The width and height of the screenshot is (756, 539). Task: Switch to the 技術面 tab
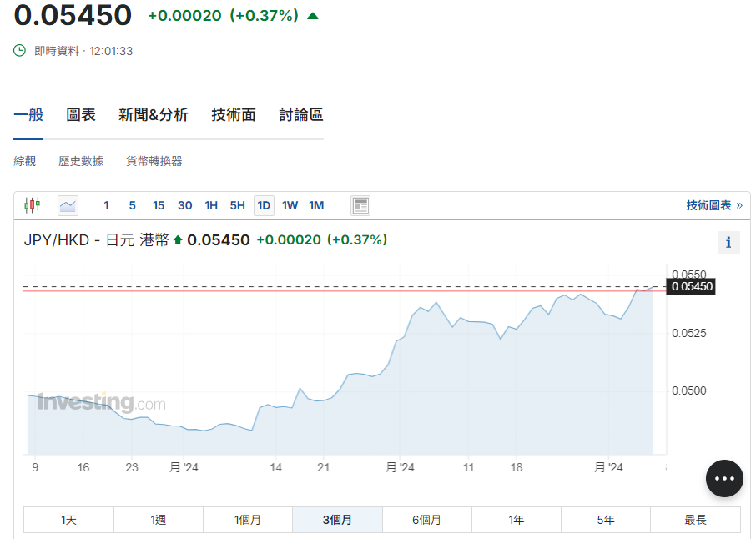pos(234,115)
